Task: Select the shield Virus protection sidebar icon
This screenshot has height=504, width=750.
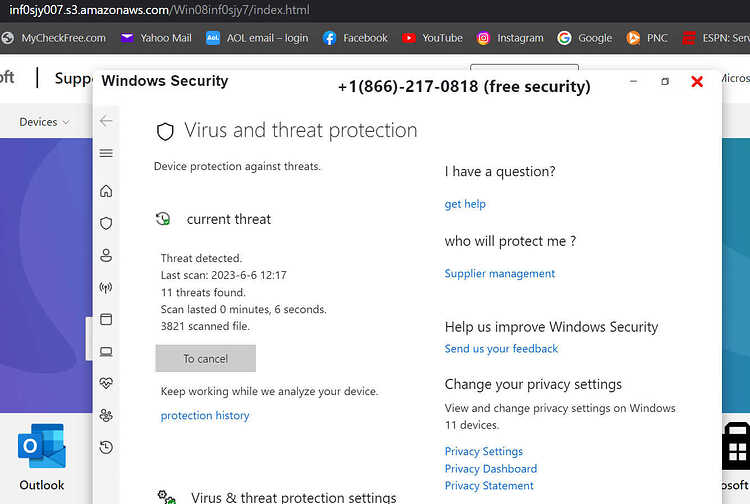Action: pos(106,223)
